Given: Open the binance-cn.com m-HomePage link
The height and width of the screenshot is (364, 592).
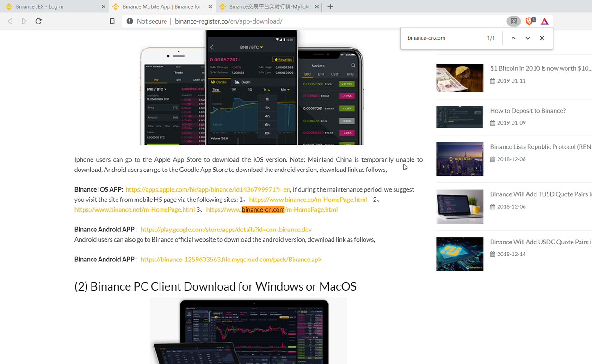Looking at the screenshot, I should point(272,209).
